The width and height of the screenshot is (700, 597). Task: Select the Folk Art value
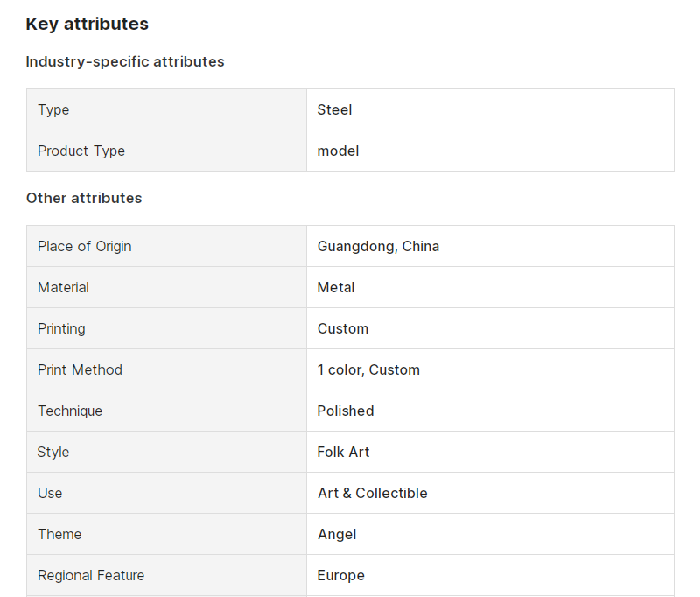(x=343, y=452)
